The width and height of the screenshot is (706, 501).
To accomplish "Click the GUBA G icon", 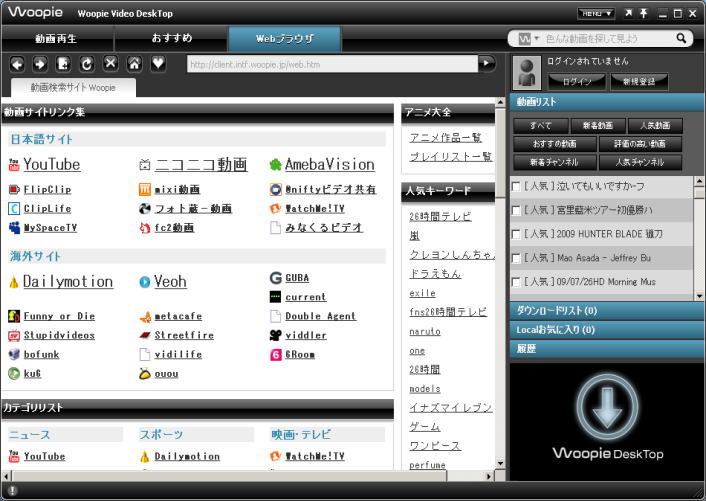I will [x=276, y=278].
